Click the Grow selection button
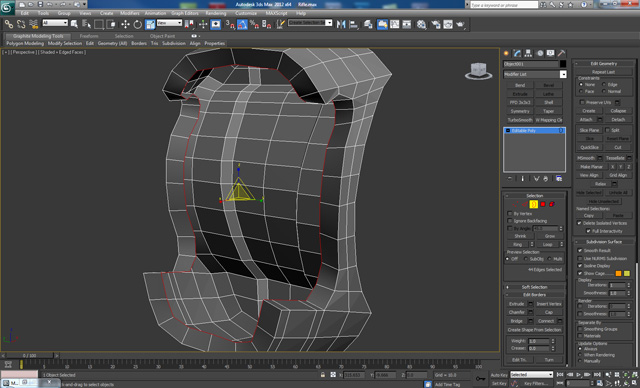 point(549,236)
